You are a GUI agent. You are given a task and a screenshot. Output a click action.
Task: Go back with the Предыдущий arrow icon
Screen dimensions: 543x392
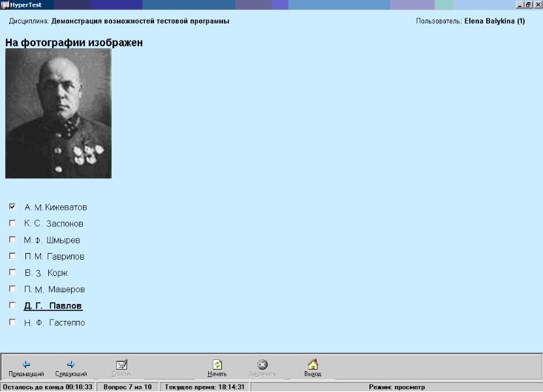(26, 365)
